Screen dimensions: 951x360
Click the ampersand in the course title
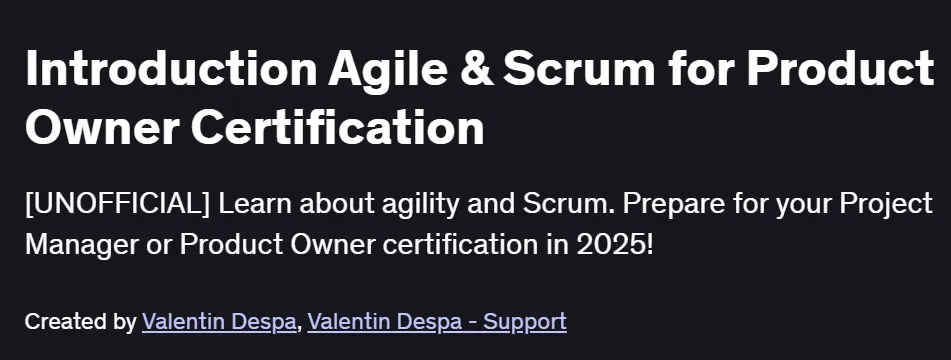click(474, 69)
